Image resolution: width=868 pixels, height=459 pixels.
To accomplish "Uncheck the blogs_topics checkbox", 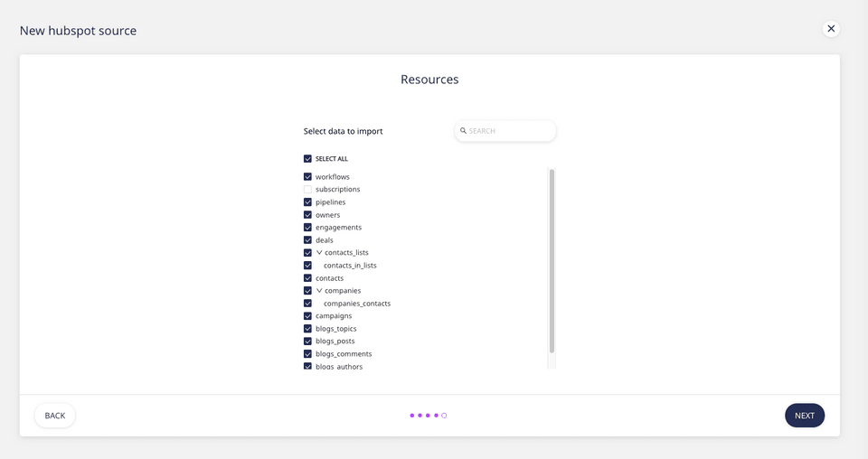I will pos(307,329).
